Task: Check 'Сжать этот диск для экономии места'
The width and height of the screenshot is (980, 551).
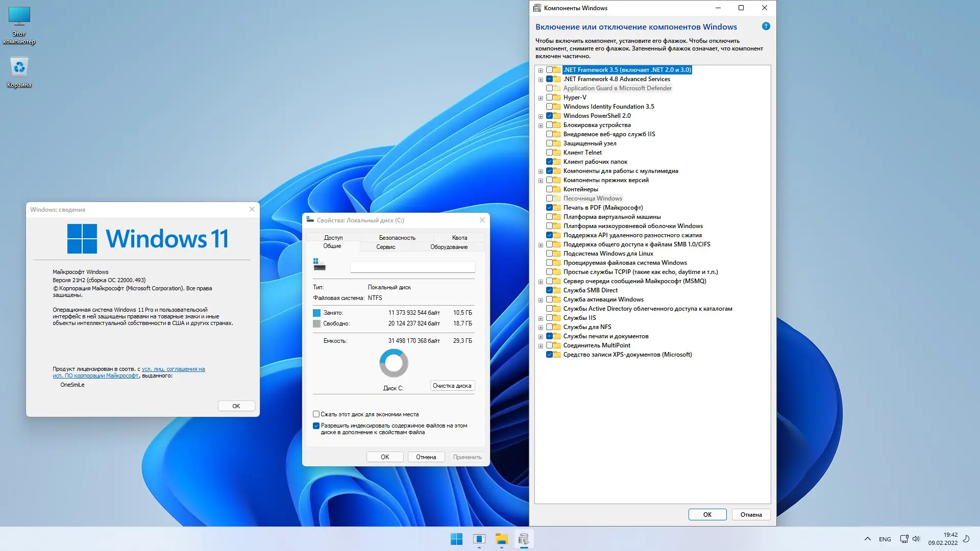Action: [x=316, y=414]
